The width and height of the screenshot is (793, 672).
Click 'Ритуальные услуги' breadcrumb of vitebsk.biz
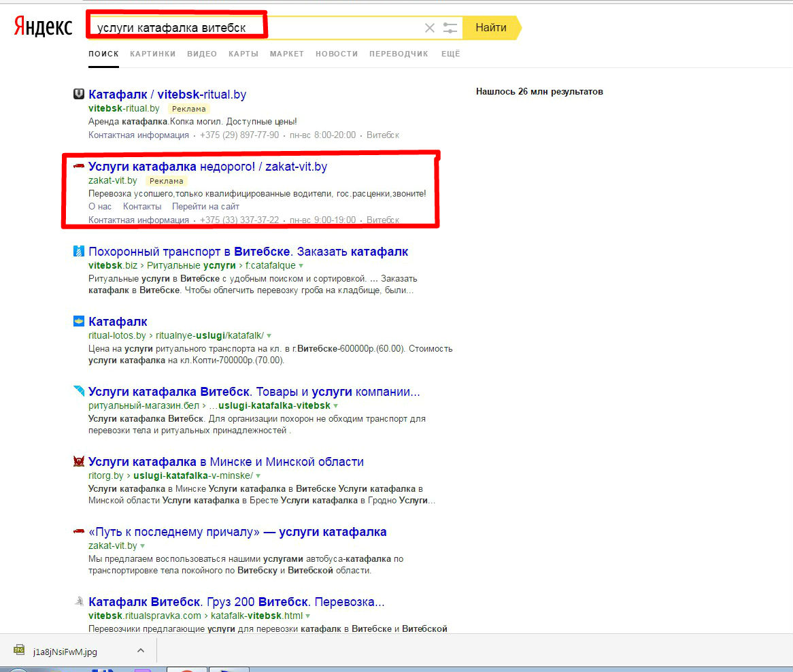pos(191,265)
